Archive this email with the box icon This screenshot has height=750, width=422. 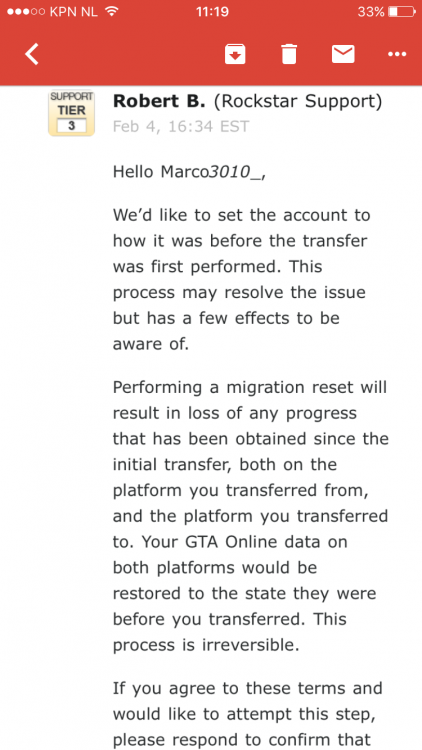tap(235, 54)
